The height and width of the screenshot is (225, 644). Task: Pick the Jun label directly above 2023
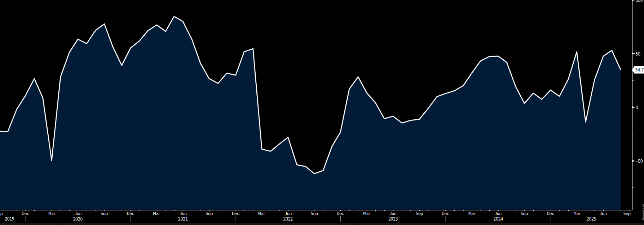[x=393, y=213]
